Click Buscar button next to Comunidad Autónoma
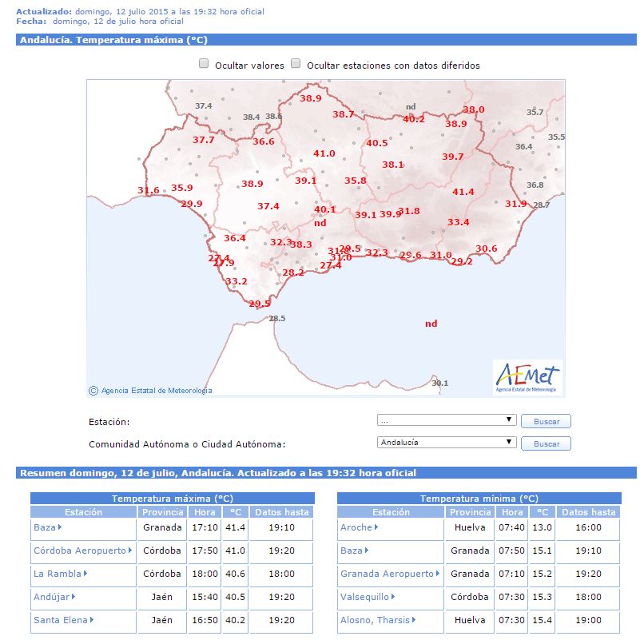 [x=546, y=443]
